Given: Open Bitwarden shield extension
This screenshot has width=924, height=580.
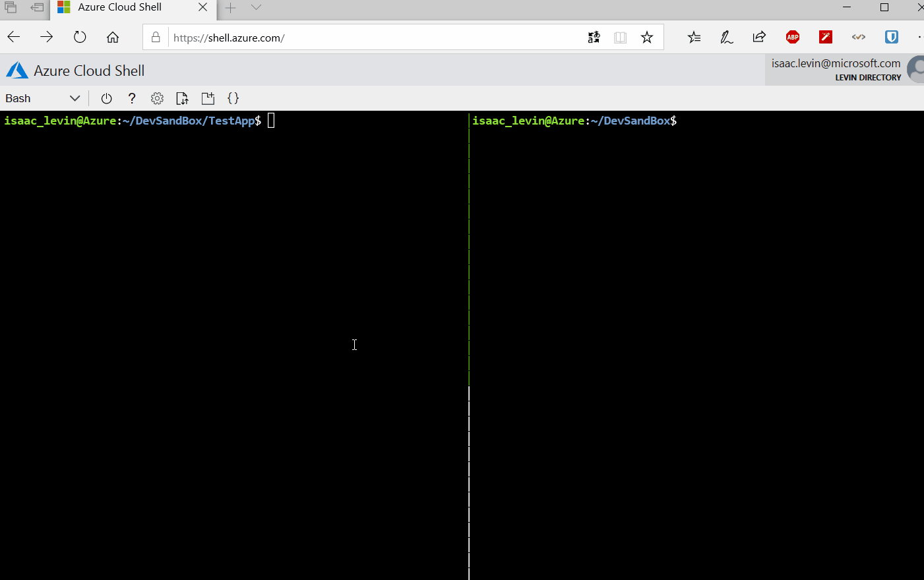Looking at the screenshot, I should pyautogui.click(x=892, y=37).
